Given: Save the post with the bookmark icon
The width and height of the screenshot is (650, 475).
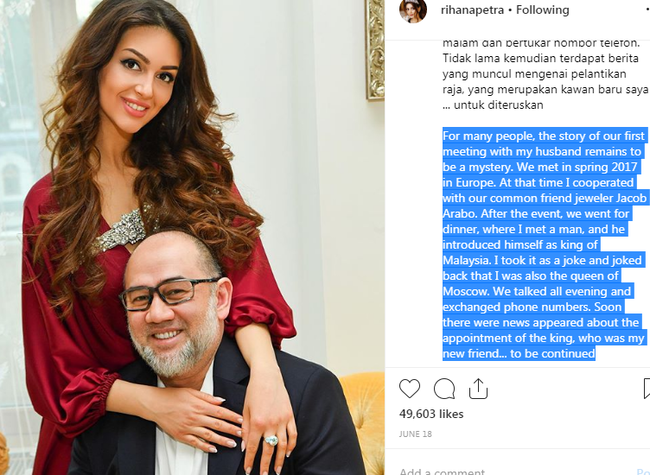Looking at the screenshot, I should [x=646, y=389].
